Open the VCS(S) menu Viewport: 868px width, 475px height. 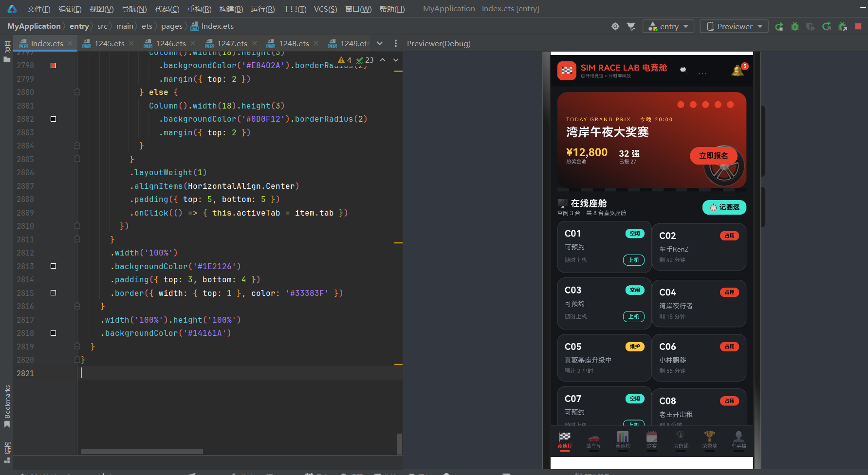(x=325, y=9)
